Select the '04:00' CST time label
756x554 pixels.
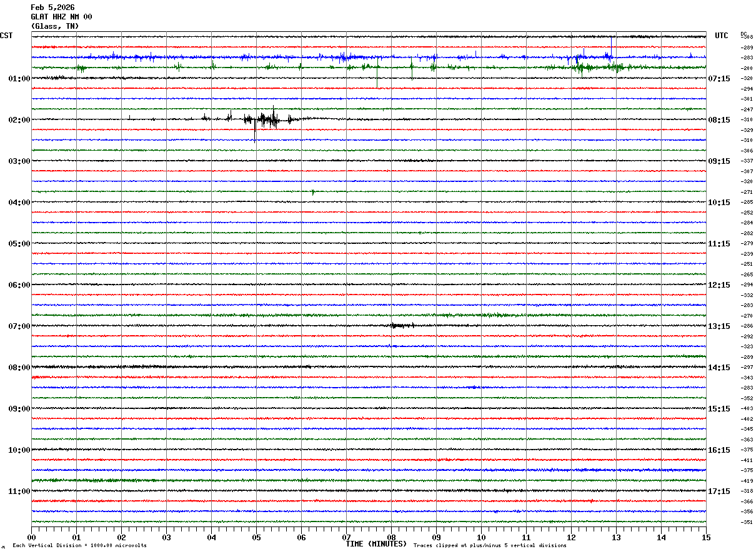click(19, 203)
